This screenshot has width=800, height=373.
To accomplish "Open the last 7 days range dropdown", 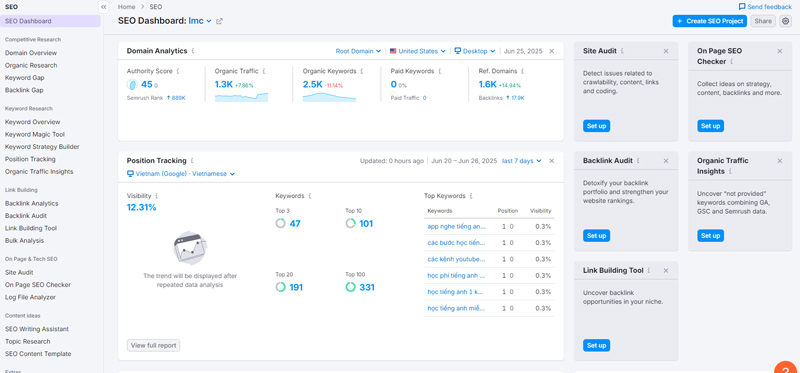I will click(522, 161).
